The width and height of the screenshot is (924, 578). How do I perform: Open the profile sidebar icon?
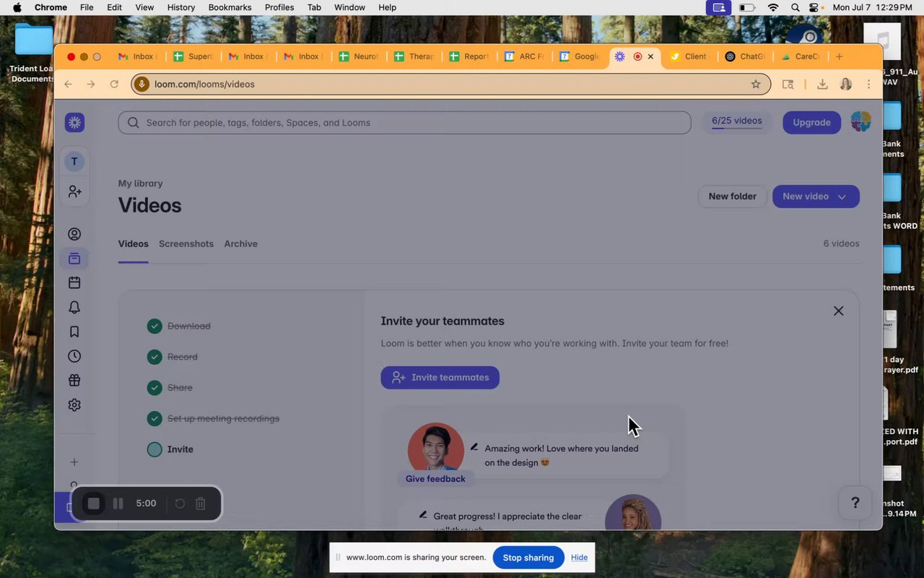click(x=74, y=234)
